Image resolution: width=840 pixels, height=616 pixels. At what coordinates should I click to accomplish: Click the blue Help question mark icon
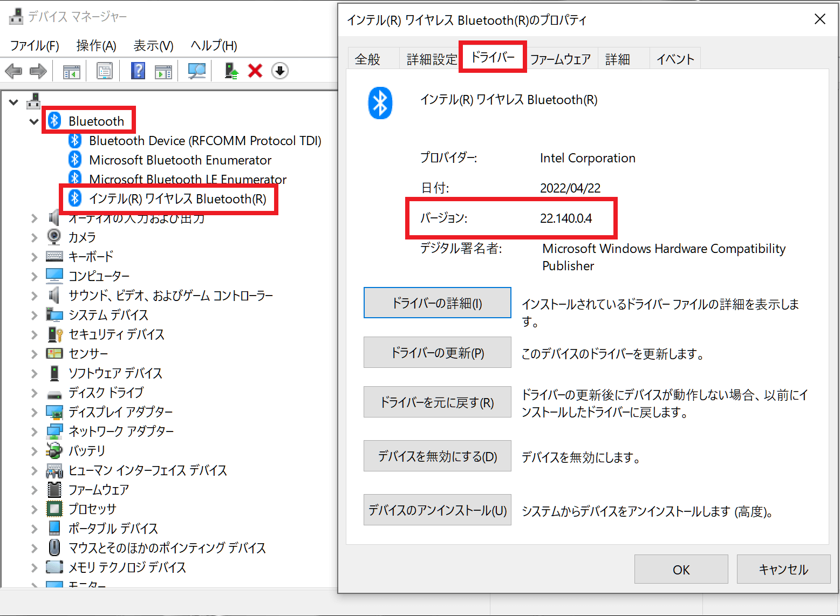coord(138,71)
